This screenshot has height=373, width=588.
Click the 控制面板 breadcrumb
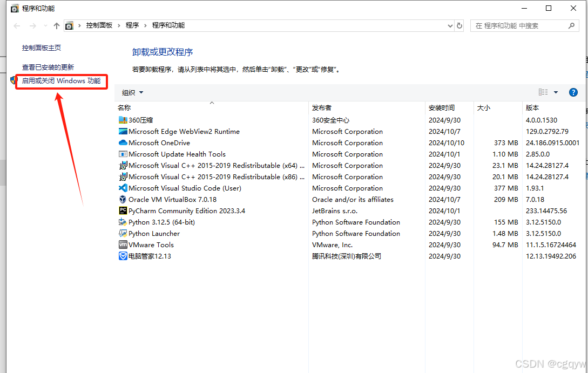[99, 25]
